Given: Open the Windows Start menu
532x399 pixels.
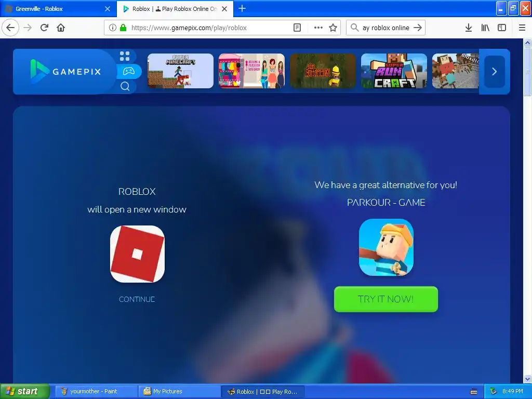Looking at the screenshot, I should coord(24,391).
